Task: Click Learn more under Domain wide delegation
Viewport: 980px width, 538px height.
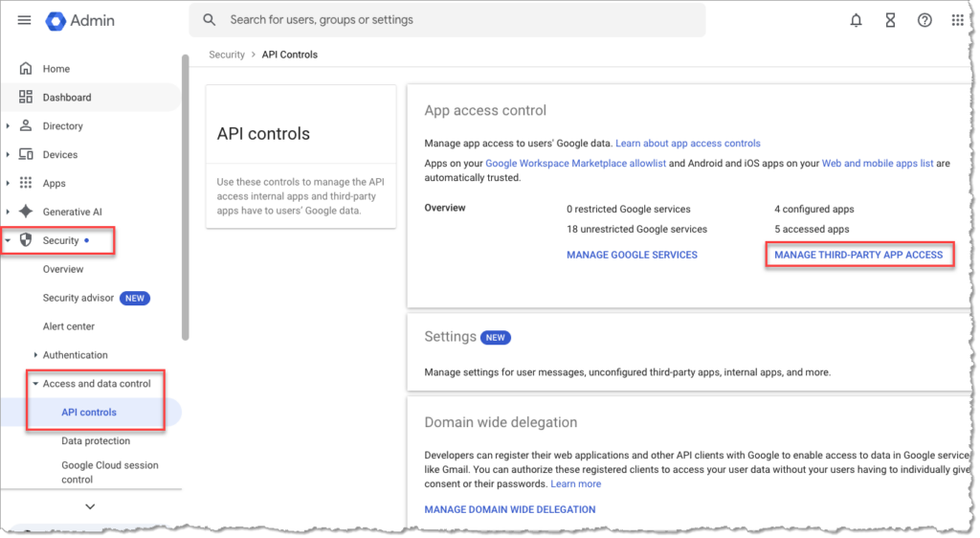Action: 575,484
